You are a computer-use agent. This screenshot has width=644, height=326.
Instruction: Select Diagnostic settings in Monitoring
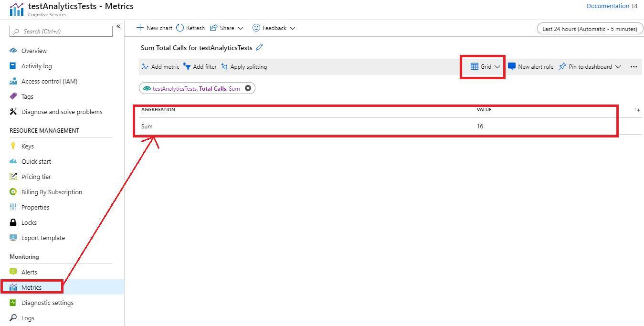47,303
